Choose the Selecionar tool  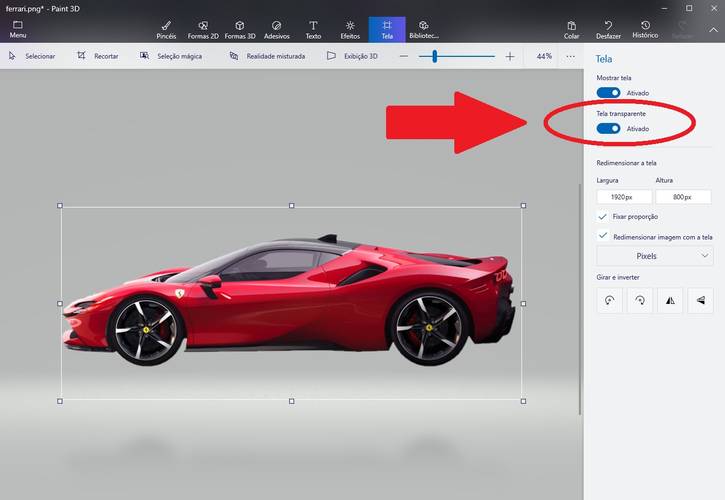coord(32,56)
